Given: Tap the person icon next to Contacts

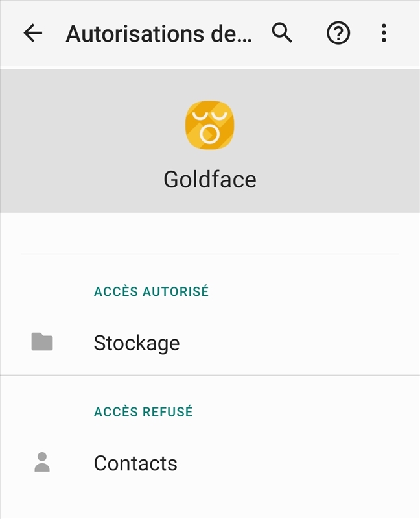Looking at the screenshot, I should coord(42,463).
